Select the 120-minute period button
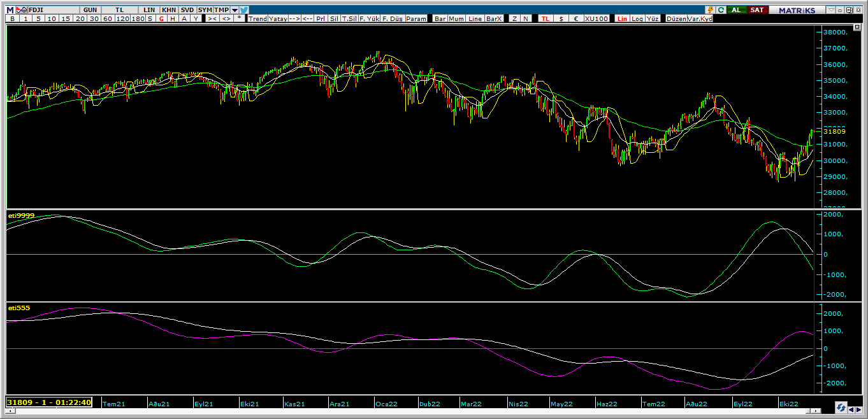 coord(122,19)
